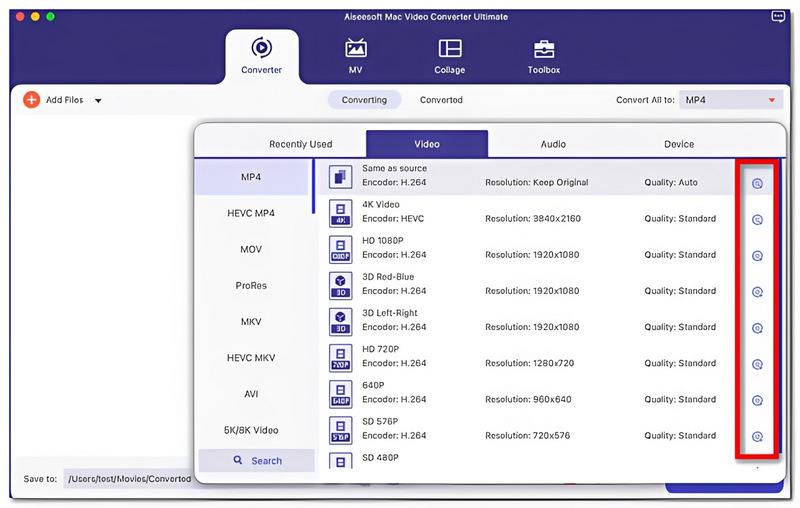
Task: Select the Video formats tab
Action: (x=427, y=144)
